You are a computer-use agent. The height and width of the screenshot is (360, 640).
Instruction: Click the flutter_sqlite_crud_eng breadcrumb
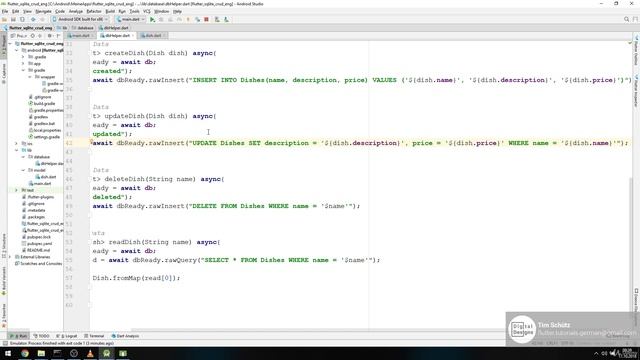tap(28, 28)
